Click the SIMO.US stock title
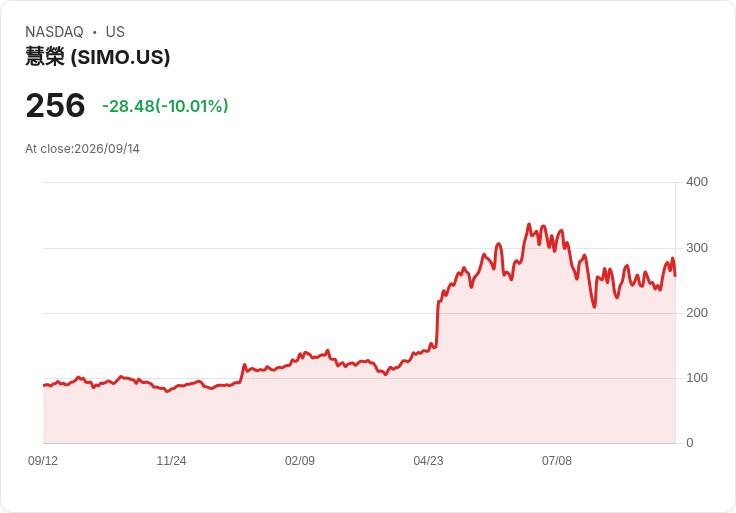This screenshot has width=736, height=513. (x=98, y=57)
